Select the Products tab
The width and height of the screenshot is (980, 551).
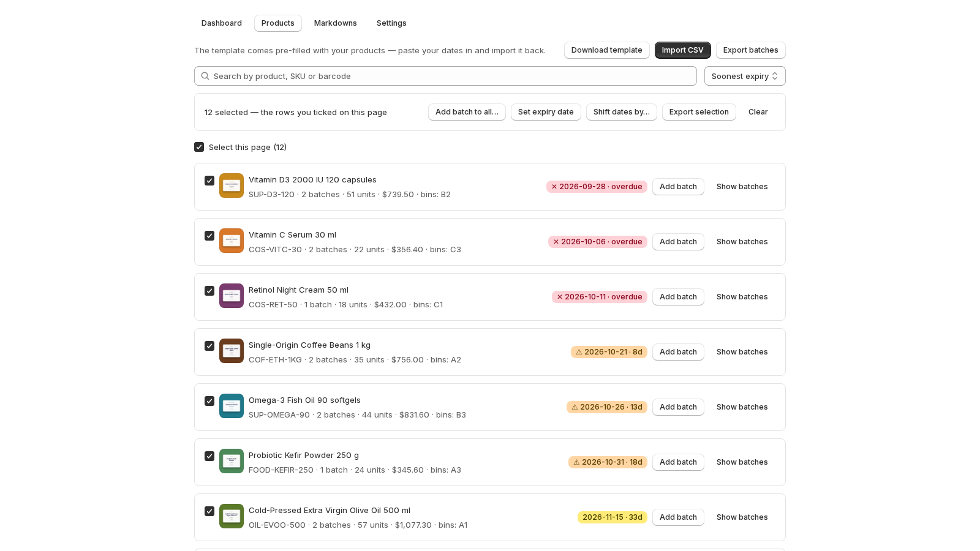click(278, 23)
